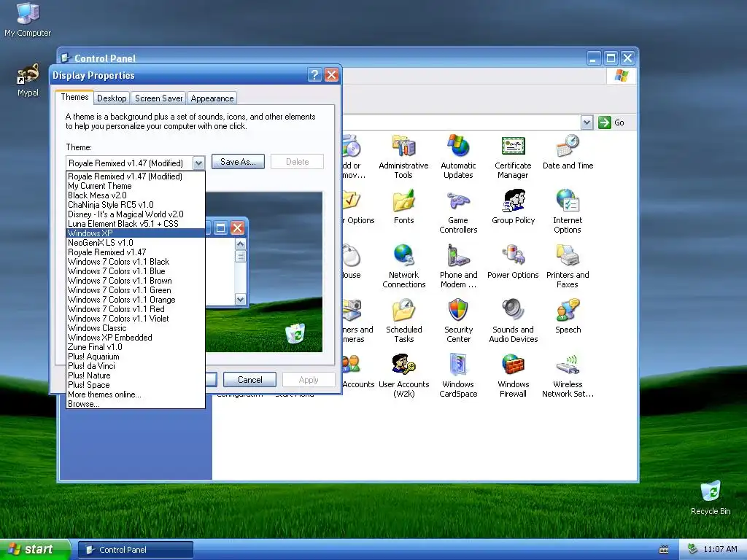Open Scheduled Tasks icon
This screenshot has width=747, height=560.
[404, 321]
